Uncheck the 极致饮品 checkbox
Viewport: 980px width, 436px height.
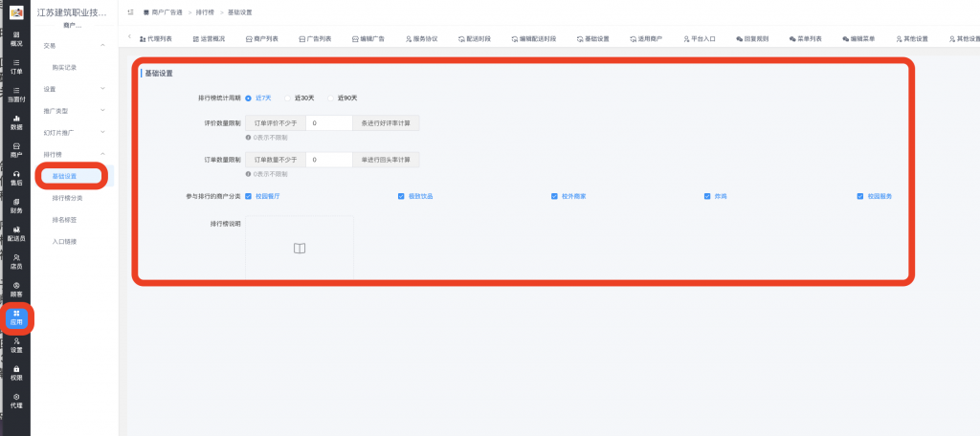(401, 196)
